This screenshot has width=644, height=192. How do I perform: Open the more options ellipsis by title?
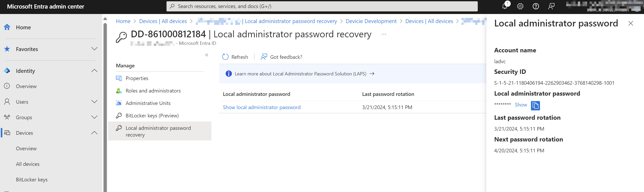(x=384, y=34)
